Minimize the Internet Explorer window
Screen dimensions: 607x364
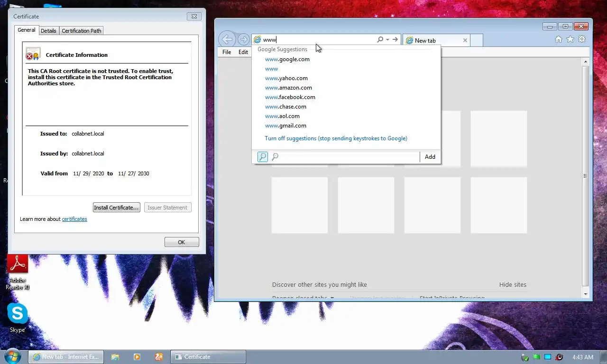pos(550,26)
